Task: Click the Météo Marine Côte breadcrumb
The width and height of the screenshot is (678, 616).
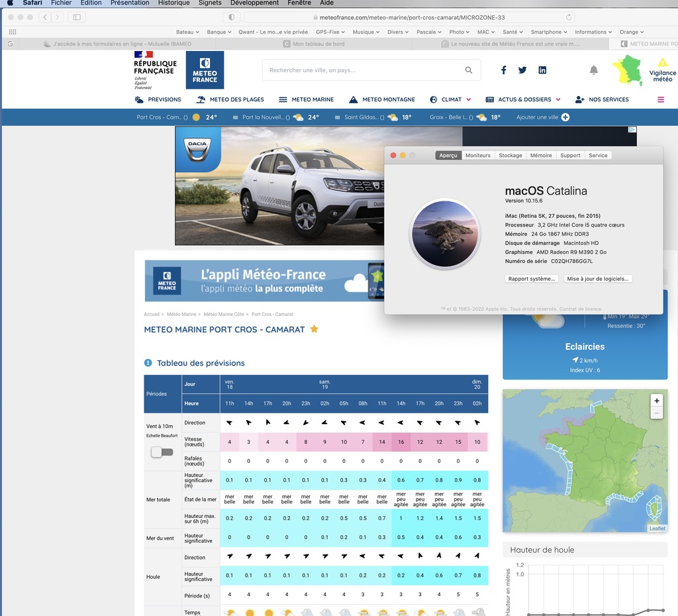Action: (224, 314)
